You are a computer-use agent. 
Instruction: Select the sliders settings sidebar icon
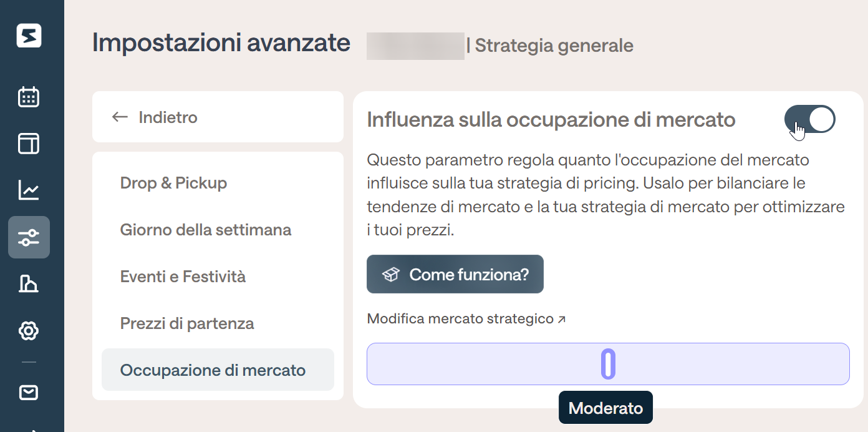click(29, 237)
